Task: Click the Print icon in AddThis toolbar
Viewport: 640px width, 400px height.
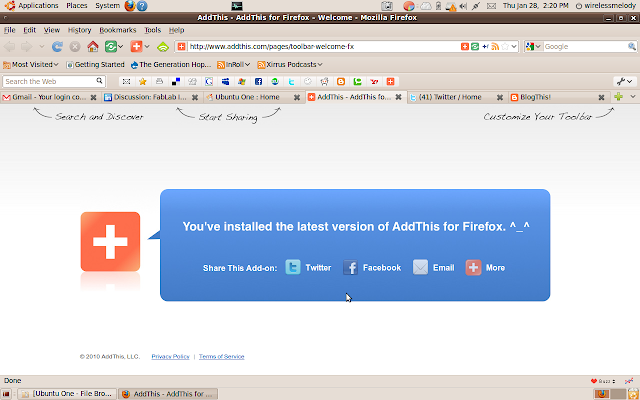Action: [160, 82]
